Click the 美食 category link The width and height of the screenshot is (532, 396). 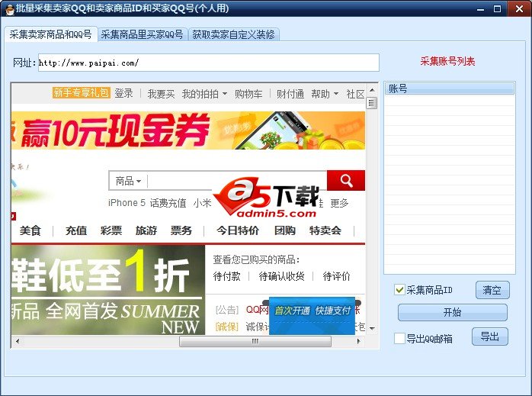pyautogui.click(x=30, y=230)
